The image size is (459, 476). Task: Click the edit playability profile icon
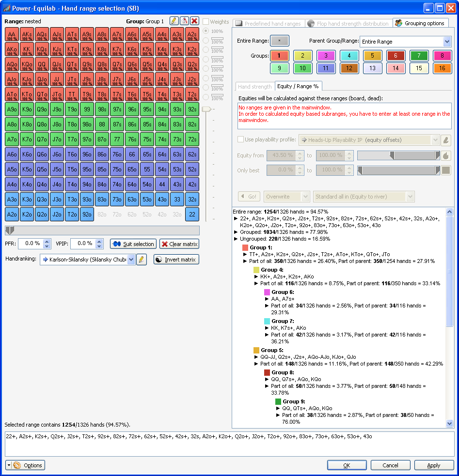pos(445,140)
